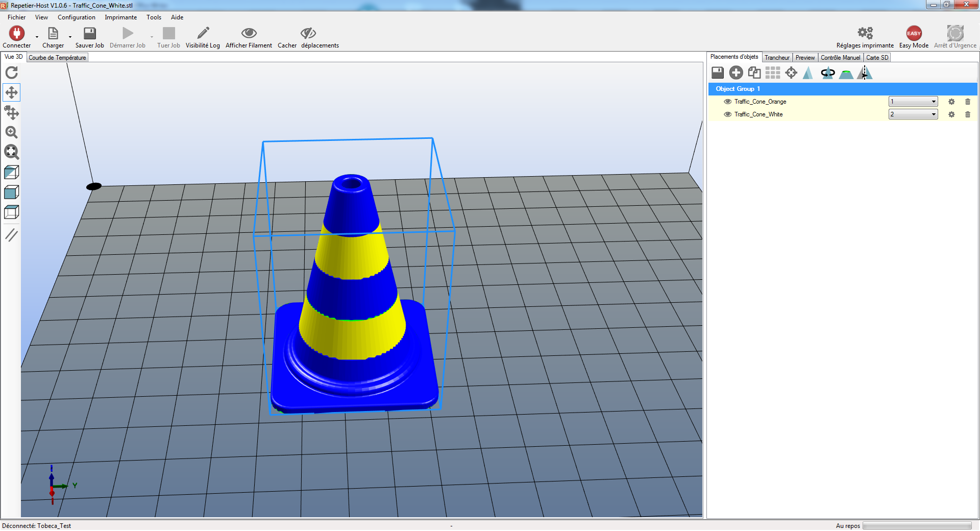980x531 pixels.
Task: Select the rotate view tool
Action: point(11,73)
